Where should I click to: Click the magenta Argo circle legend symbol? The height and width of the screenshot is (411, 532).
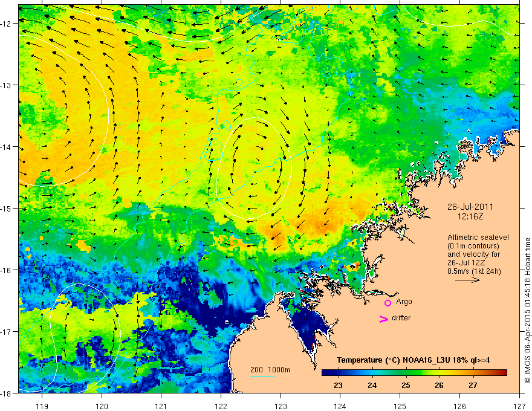click(x=388, y=303)
